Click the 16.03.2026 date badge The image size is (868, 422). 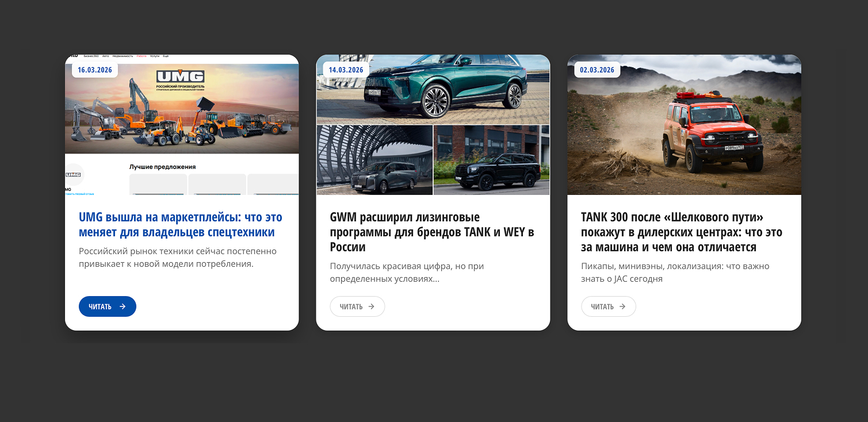pos(95,70)
